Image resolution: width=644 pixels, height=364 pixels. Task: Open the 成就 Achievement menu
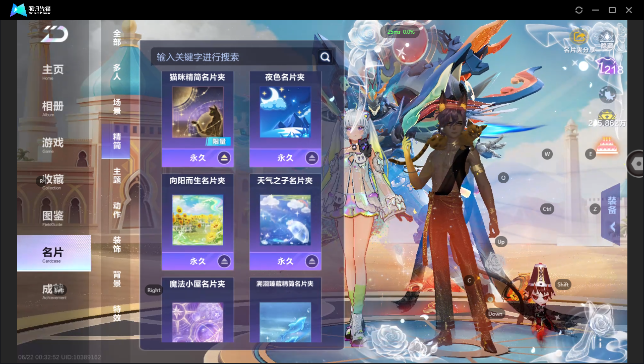[54, 291]
